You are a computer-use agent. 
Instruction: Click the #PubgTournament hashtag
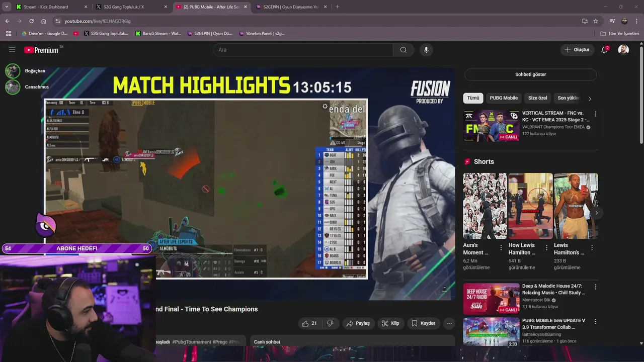pyautogui.click(x=192, y=342)
